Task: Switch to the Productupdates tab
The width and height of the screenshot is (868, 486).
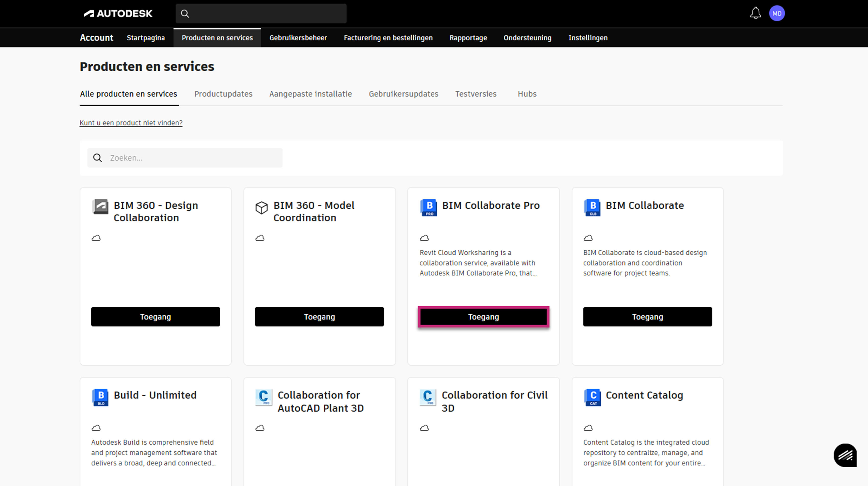Action: click(223, 94)
